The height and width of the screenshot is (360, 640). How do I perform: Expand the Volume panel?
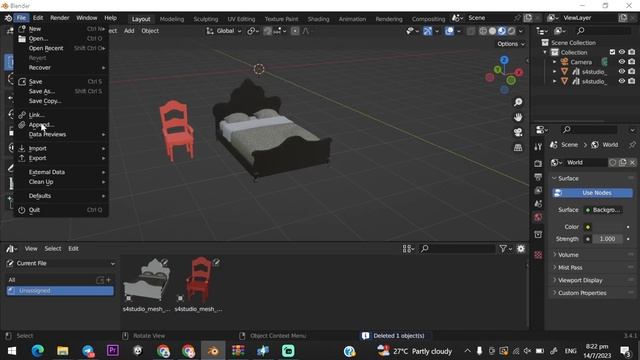point(568,255)
